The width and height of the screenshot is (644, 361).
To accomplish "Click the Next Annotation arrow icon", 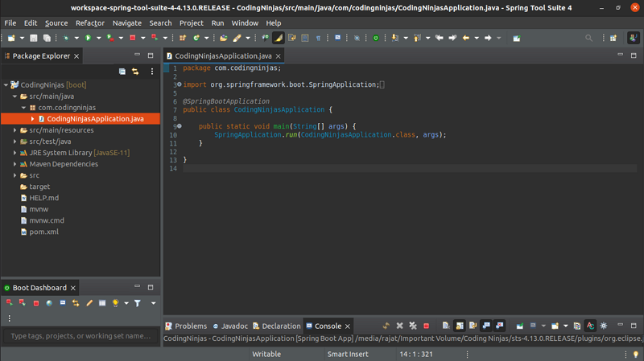I will 395,38.
